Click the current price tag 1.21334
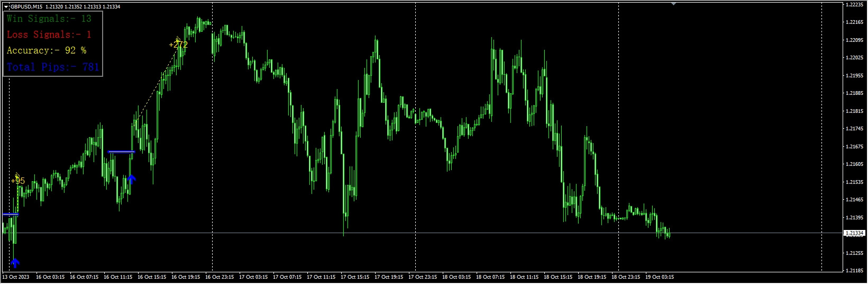The height and width of the screenshot is (284, 868). [x=854, y=233]
